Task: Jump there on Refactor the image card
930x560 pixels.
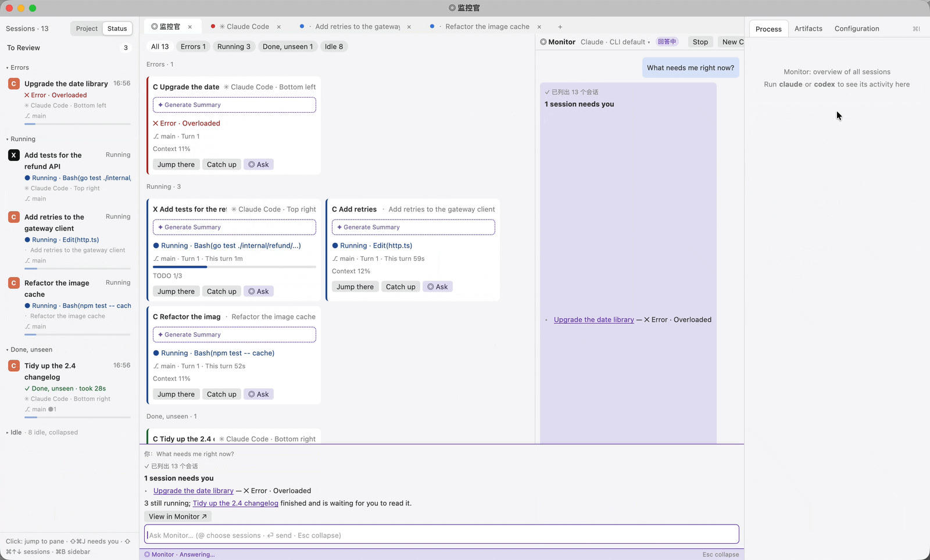Action: [x=176, y=394]
